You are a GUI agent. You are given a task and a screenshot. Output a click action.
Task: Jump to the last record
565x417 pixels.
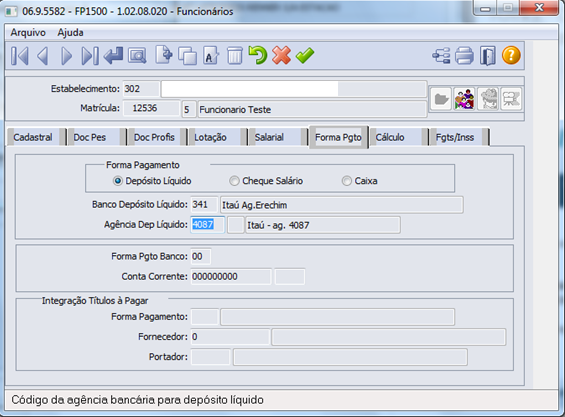(x=90, y=56)
